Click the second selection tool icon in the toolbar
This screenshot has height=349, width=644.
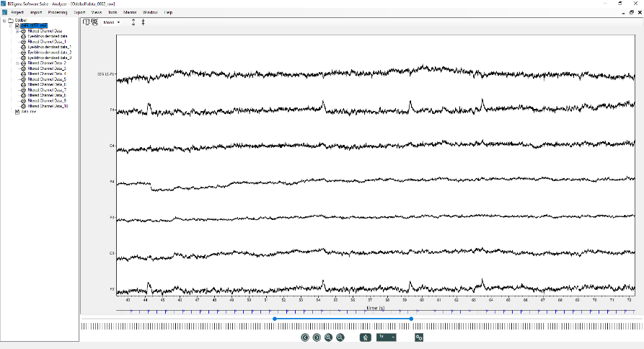(x=94, y=22)
